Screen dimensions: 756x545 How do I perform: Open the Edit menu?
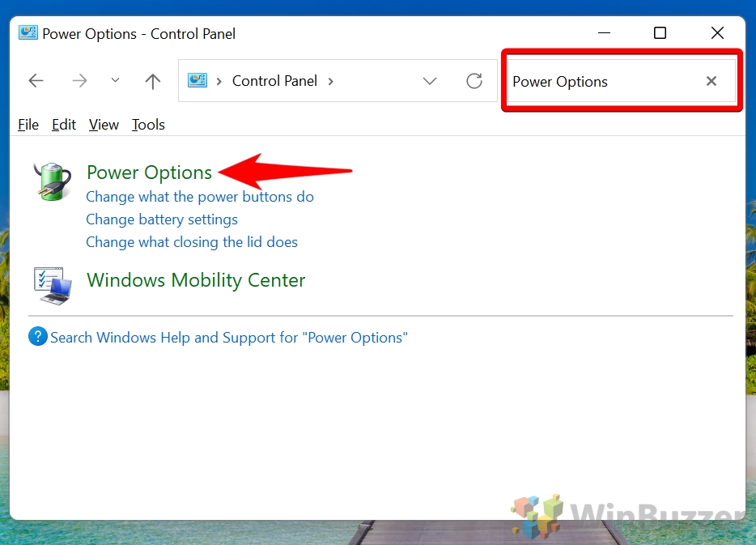point(64,125)
